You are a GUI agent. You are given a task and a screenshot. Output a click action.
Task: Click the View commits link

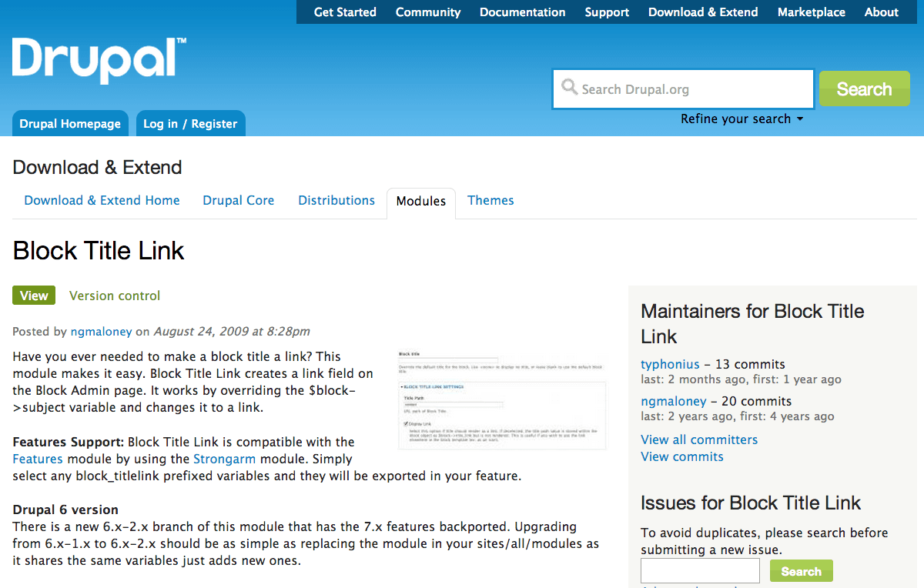682,456
